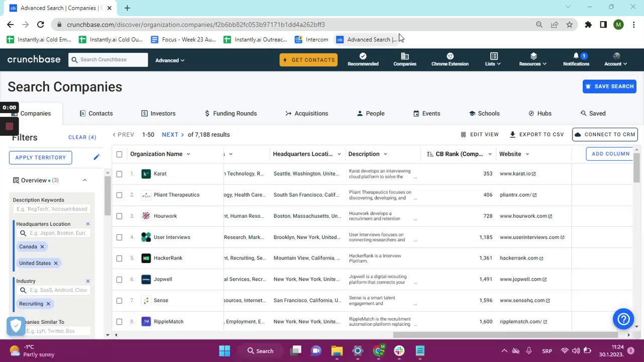Open File Explorer from the taskbar
This screenshot has height=362, width=644.
[x=337, y=351]
